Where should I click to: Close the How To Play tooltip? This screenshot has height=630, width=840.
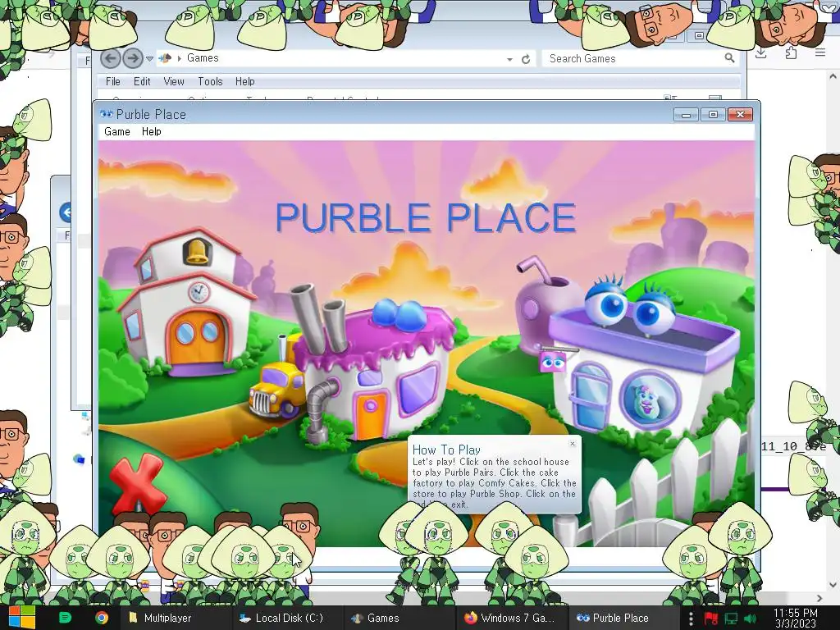coord(572,444)
